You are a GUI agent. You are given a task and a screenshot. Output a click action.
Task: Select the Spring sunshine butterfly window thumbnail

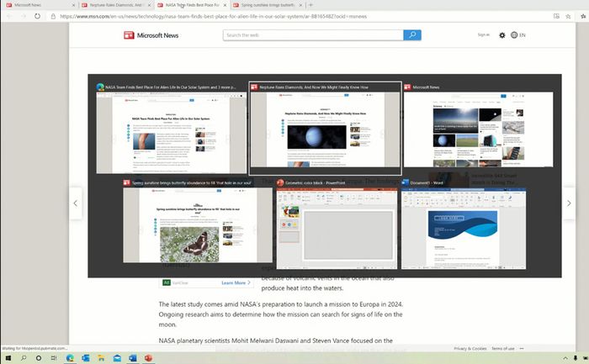coord(198,221)
